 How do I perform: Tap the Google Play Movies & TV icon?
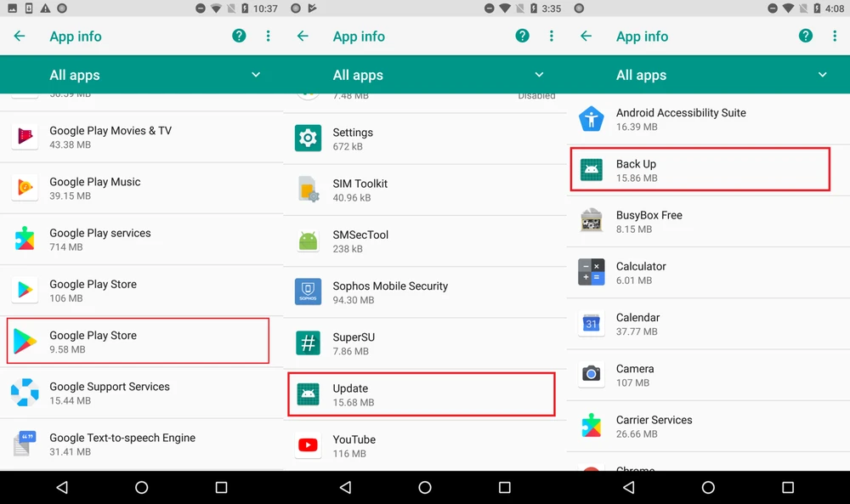(25, 137)
